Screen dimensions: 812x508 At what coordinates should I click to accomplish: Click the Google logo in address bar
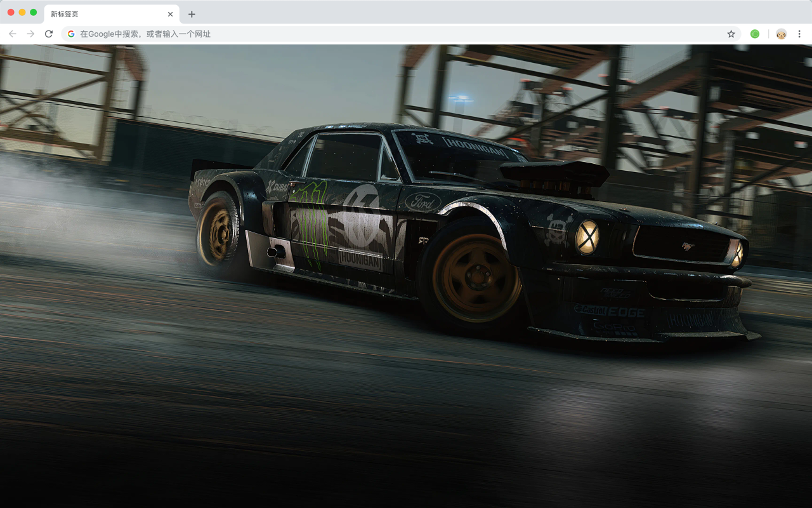71,34
